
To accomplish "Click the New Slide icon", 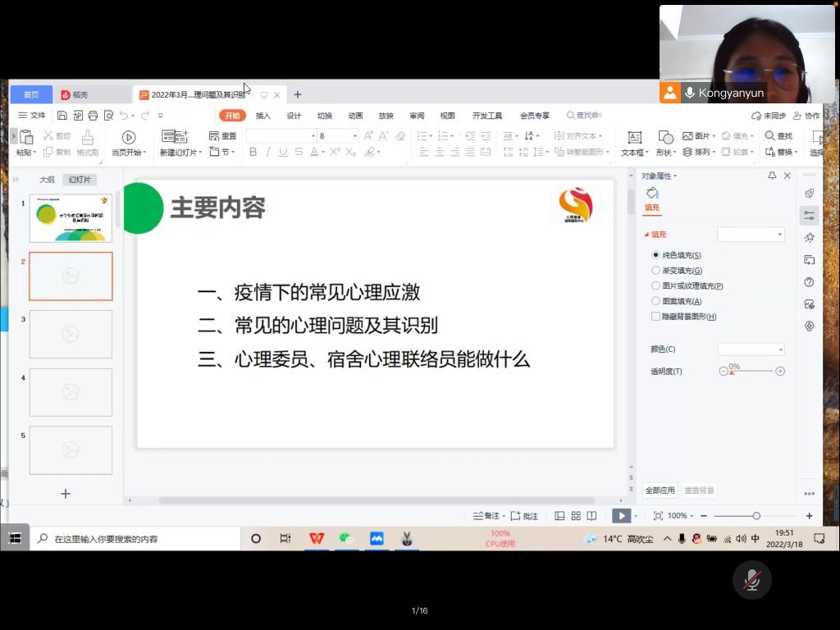I will tap(175, 137).
